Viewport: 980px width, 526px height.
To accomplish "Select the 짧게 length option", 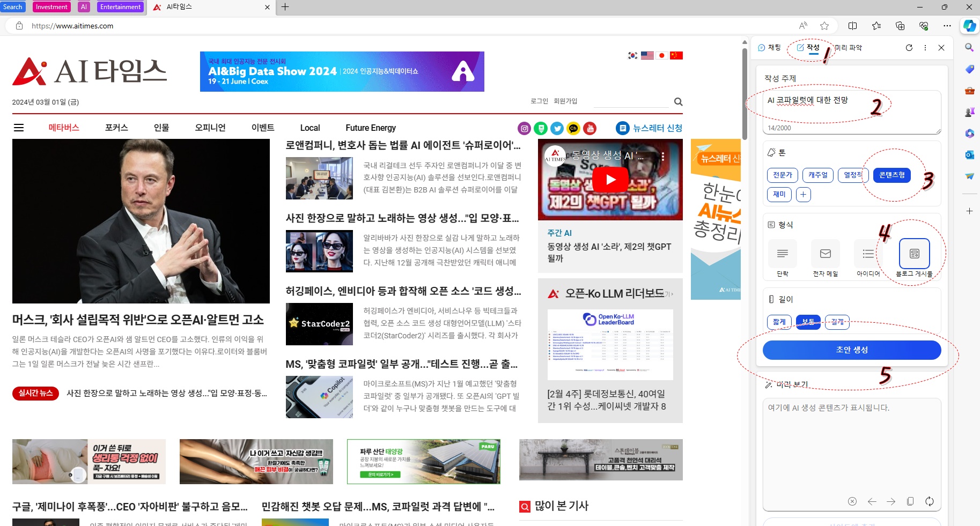I will 779,322.
